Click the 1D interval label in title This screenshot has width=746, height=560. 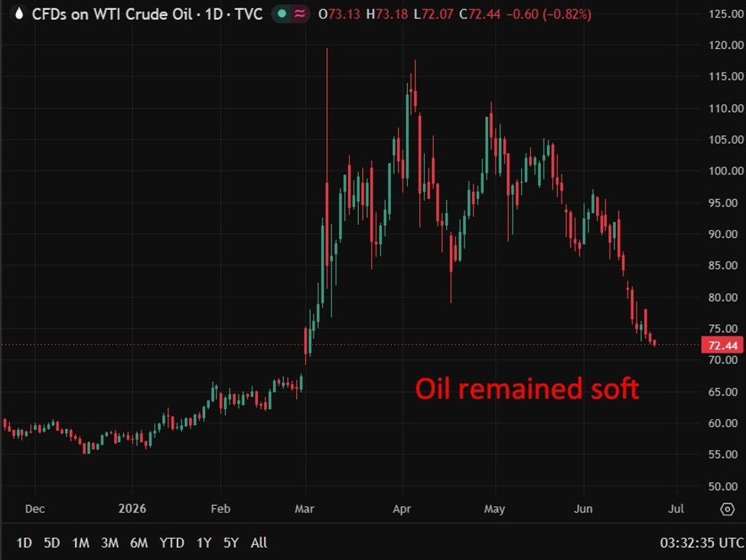click(x=213, y=14)
